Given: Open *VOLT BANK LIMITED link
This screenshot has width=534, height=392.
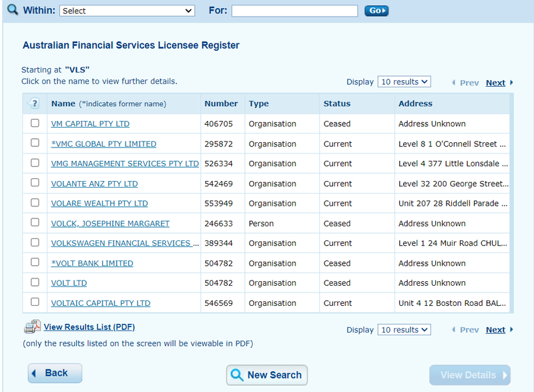Looking at the screenshot, I should click(x=92, y=264).
